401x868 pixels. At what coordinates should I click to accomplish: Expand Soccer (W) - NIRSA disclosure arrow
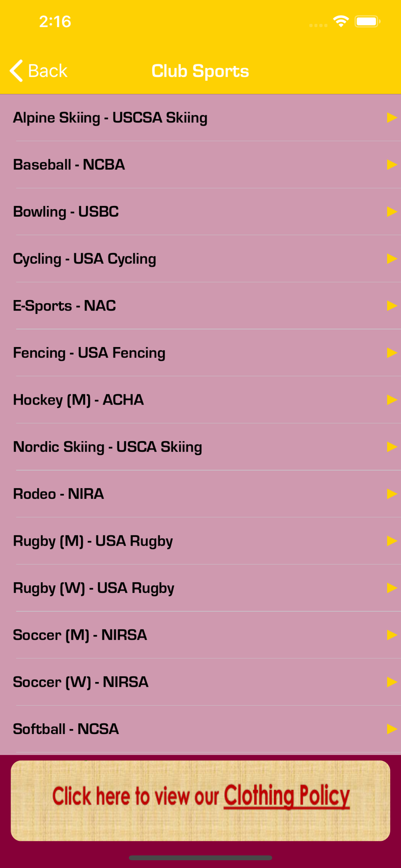[392, 682]
